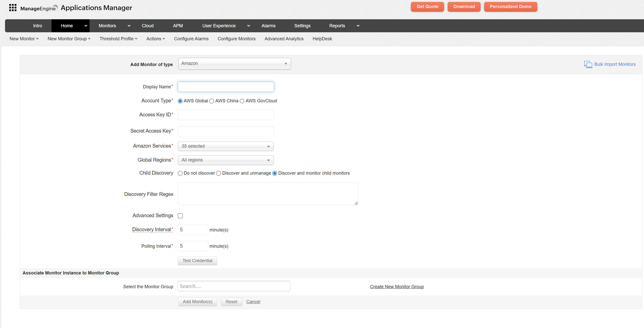Image resolution: width=644 pixels, height=328 pixels.
Task: Open the New Monitor dropdown
Action: (x=24, y=39)
